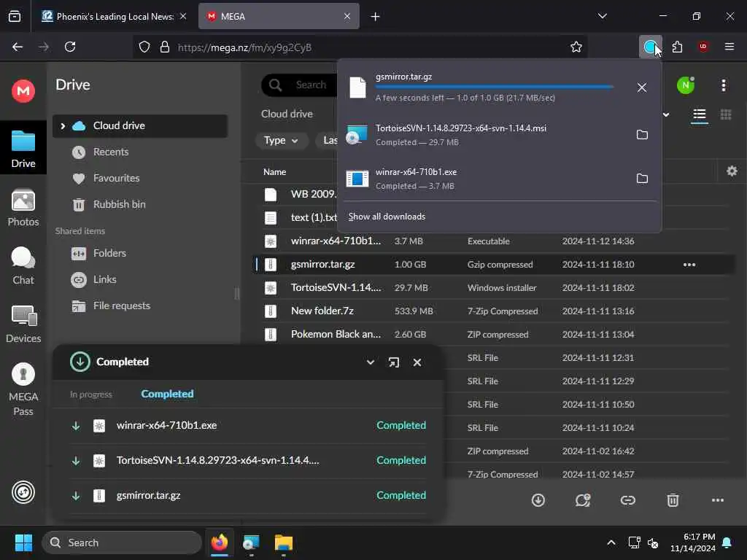Close the Completed transfers panel
Viewport: 747px width, 560px height.
pyautogui.click(x=417, y=362)
